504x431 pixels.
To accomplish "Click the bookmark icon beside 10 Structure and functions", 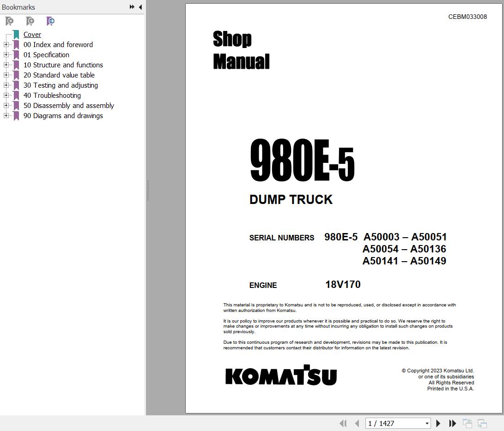I will pos(16,65).
